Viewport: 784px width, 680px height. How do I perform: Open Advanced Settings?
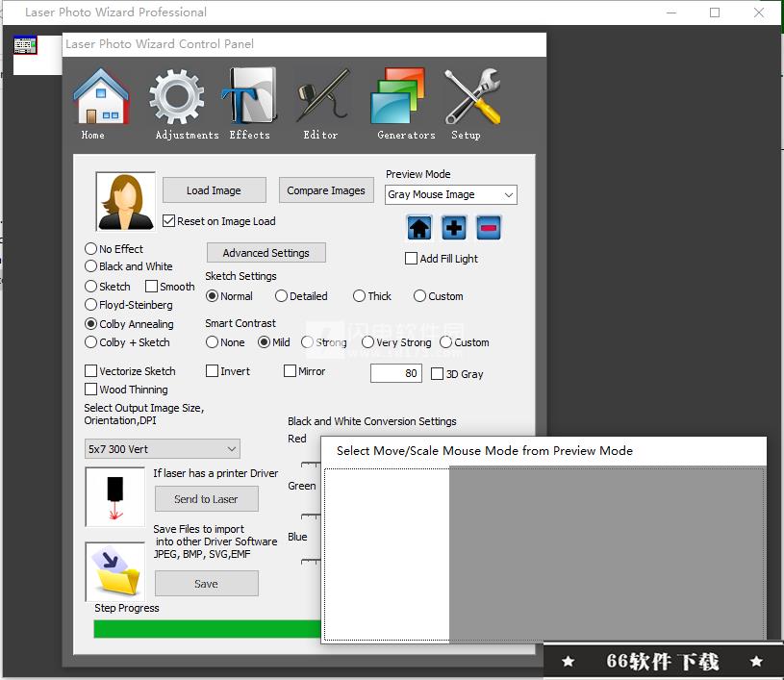266,253
